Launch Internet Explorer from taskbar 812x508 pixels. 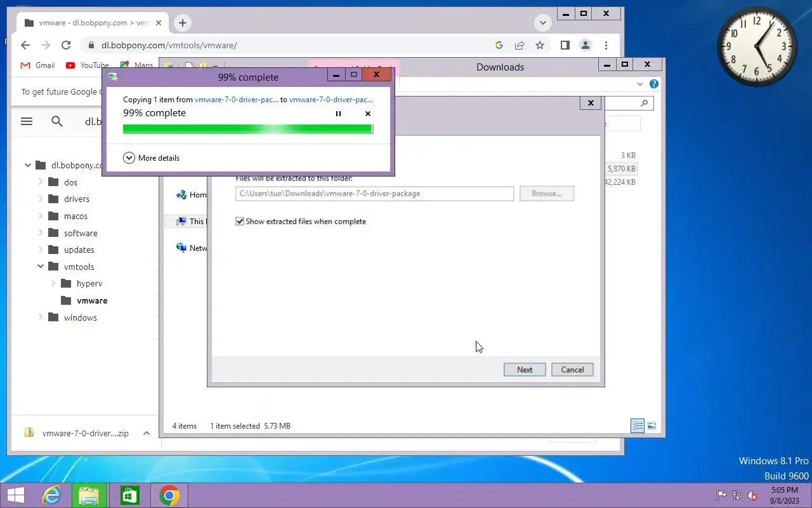(51, 495)
